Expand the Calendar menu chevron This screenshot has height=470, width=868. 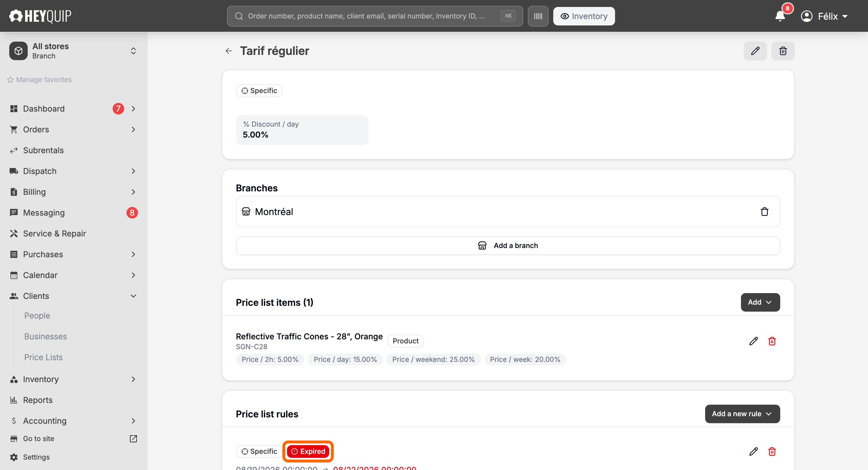pos(133,275)
